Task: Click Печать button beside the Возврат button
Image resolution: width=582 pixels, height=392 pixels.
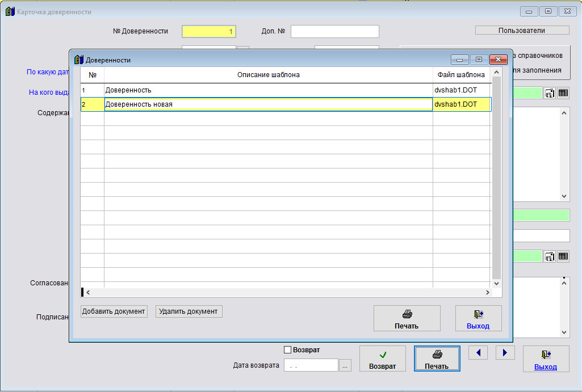Action: tap(437, 359)
